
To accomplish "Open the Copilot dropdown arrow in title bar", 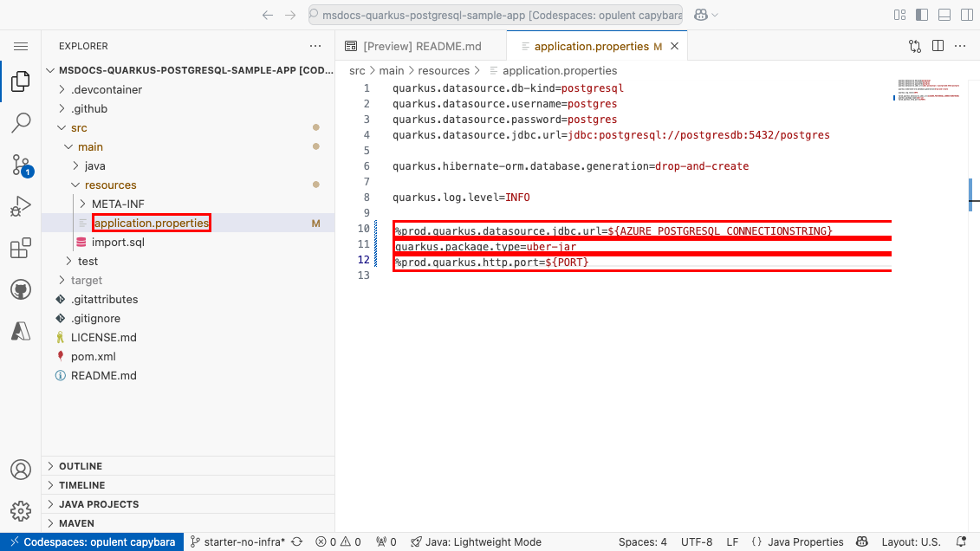I will (x=715, y=15).
